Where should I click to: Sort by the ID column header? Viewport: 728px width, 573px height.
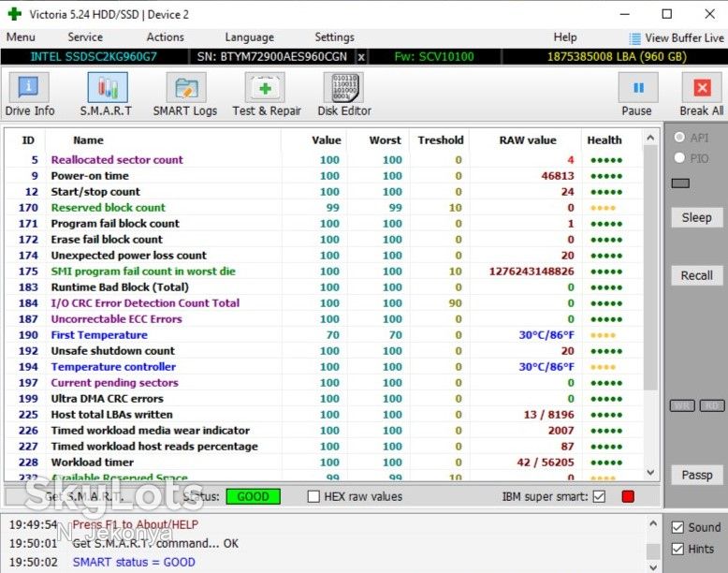point(28,140)
